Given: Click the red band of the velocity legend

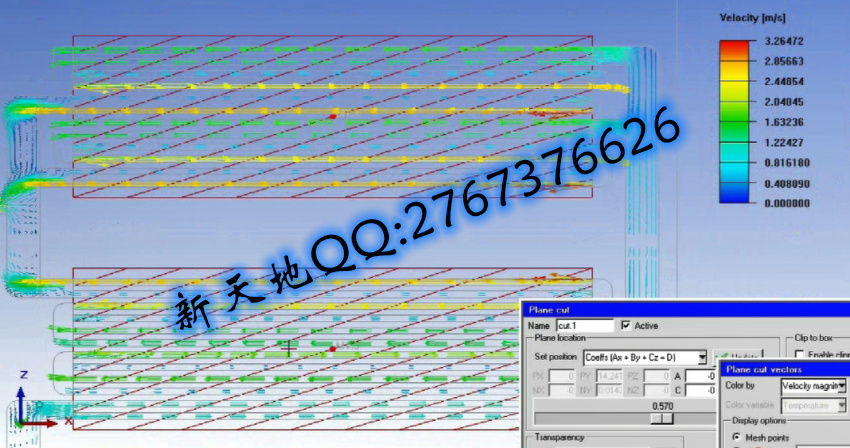Looking at the screenshot, I should point(734,50).
